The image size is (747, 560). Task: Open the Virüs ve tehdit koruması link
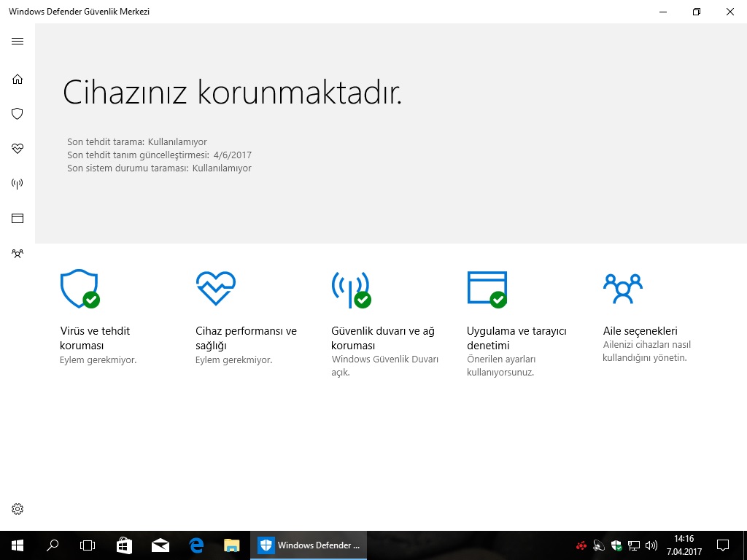point(95,338)
